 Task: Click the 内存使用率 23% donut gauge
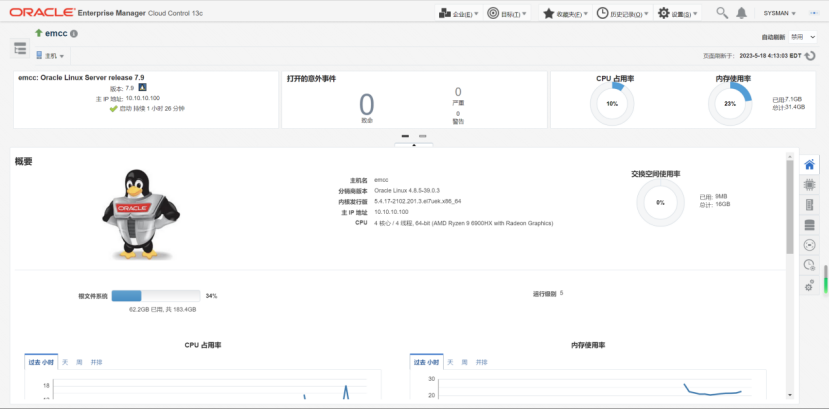click(x=730, y=104)
